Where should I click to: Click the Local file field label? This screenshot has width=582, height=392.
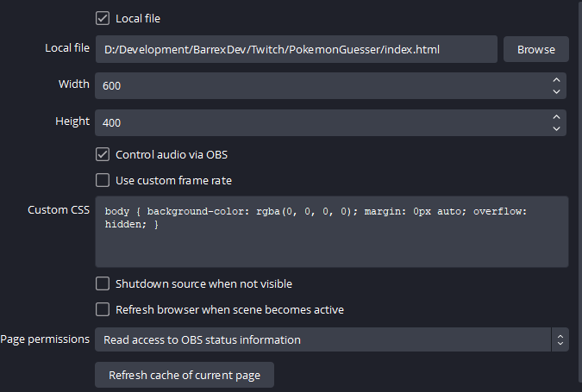(67, 47)
